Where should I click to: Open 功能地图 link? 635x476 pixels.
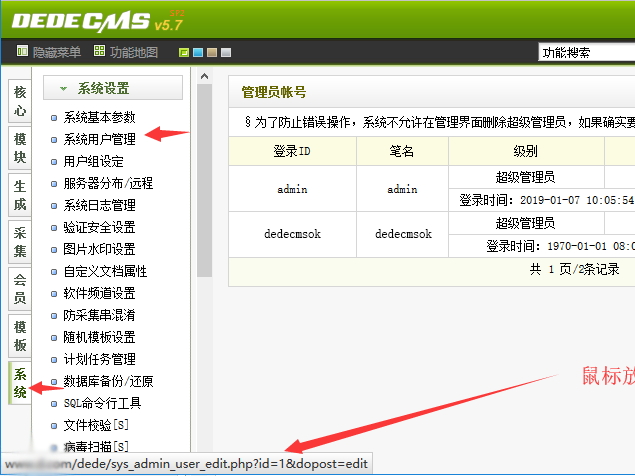coord(134,52)
